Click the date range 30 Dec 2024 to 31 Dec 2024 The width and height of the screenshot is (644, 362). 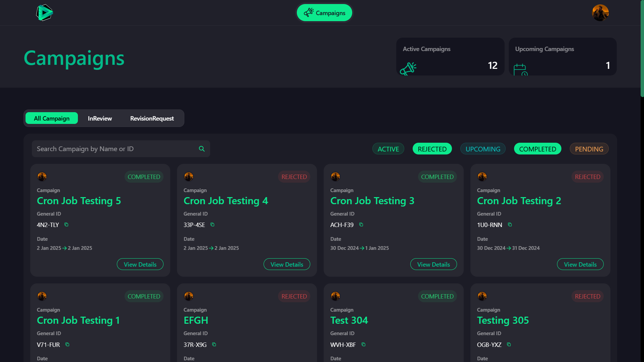coord(508,248)
